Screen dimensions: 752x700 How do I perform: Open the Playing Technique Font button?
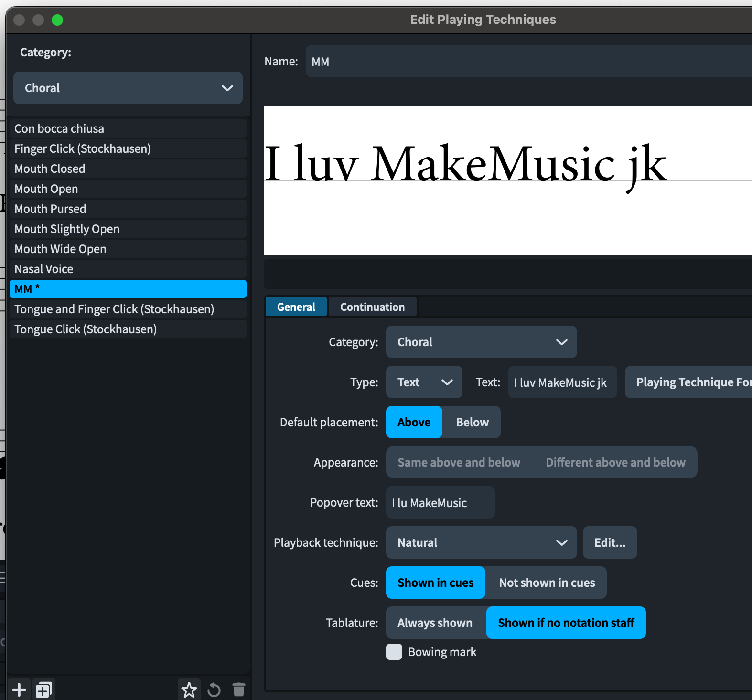click(688, 382)
